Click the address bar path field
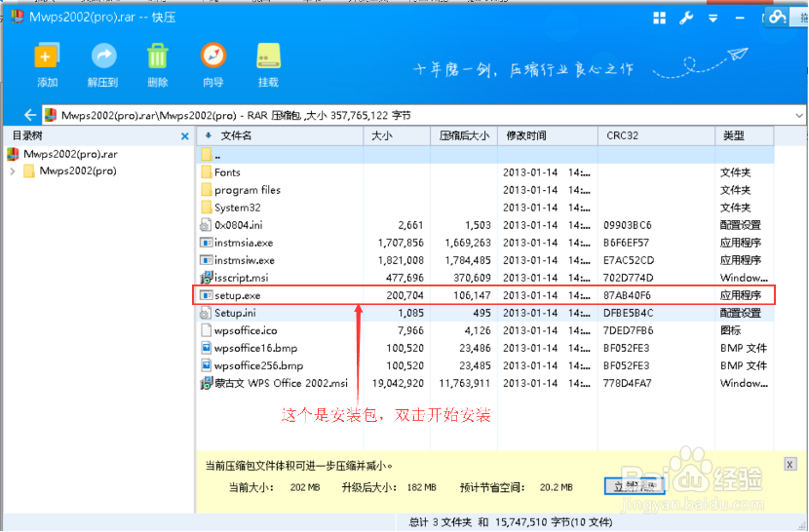This screenshot has width=809, height=532. point(423,116)
